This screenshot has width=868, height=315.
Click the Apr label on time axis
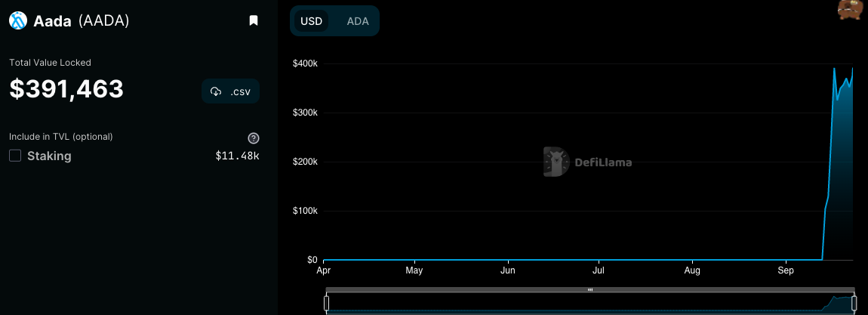coord(323,270)
